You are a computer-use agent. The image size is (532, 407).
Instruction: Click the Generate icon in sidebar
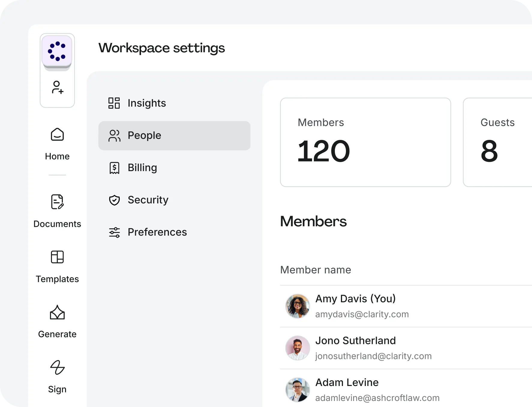point(57,312)
